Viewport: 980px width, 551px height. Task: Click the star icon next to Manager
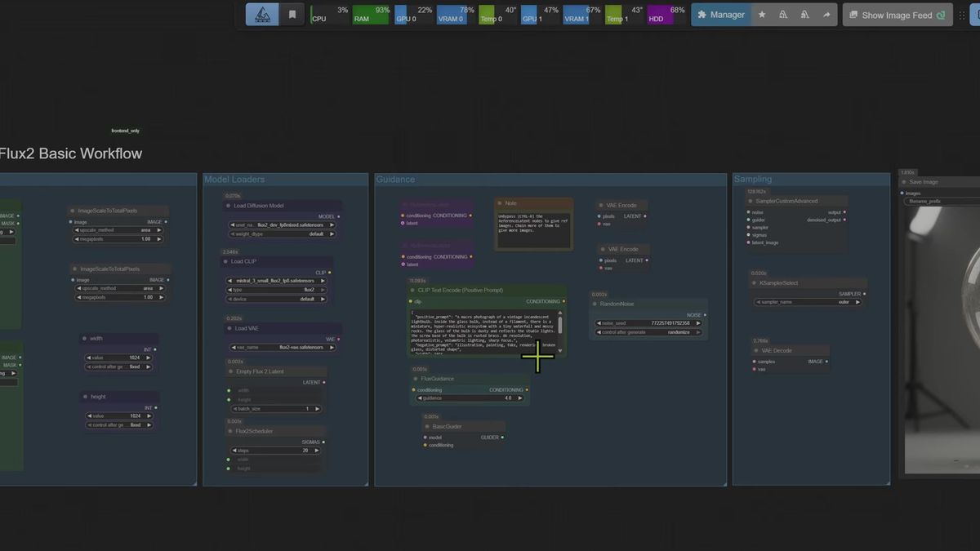pos(762,15)
